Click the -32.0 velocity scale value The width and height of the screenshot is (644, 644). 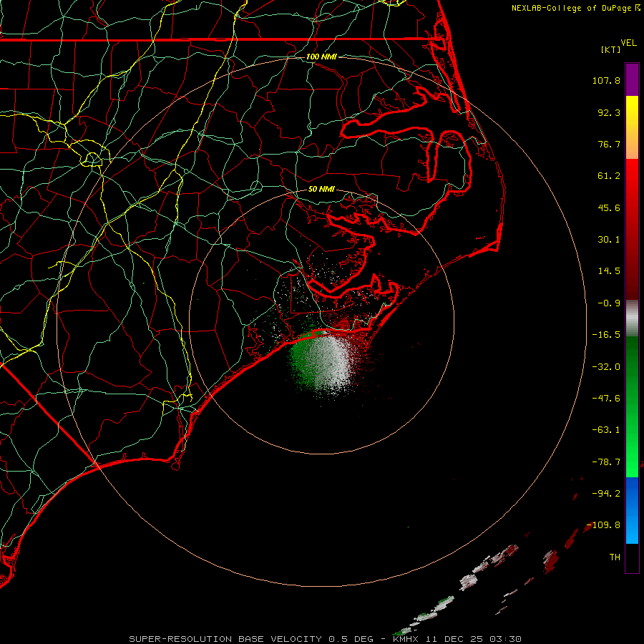(x=606, y=367)
